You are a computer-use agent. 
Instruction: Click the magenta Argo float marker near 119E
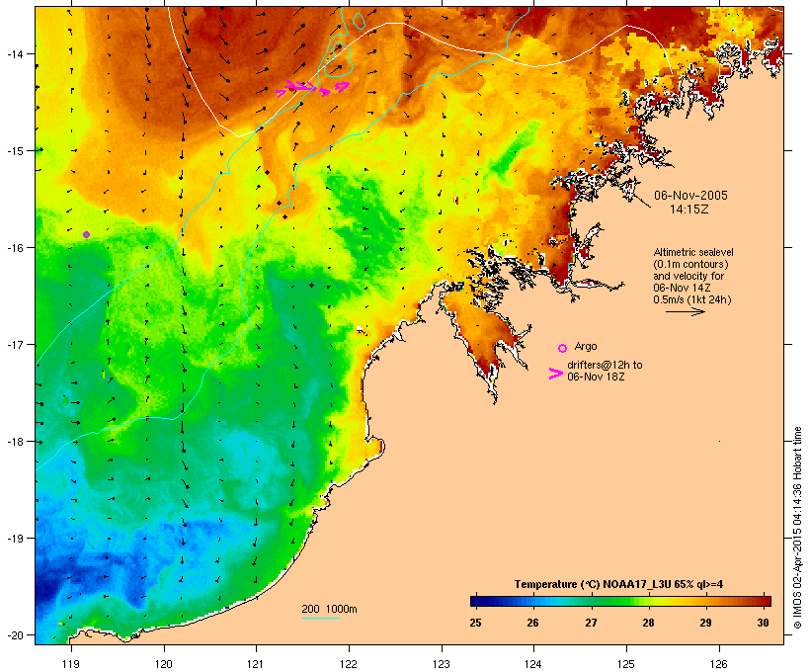[86, 234]
